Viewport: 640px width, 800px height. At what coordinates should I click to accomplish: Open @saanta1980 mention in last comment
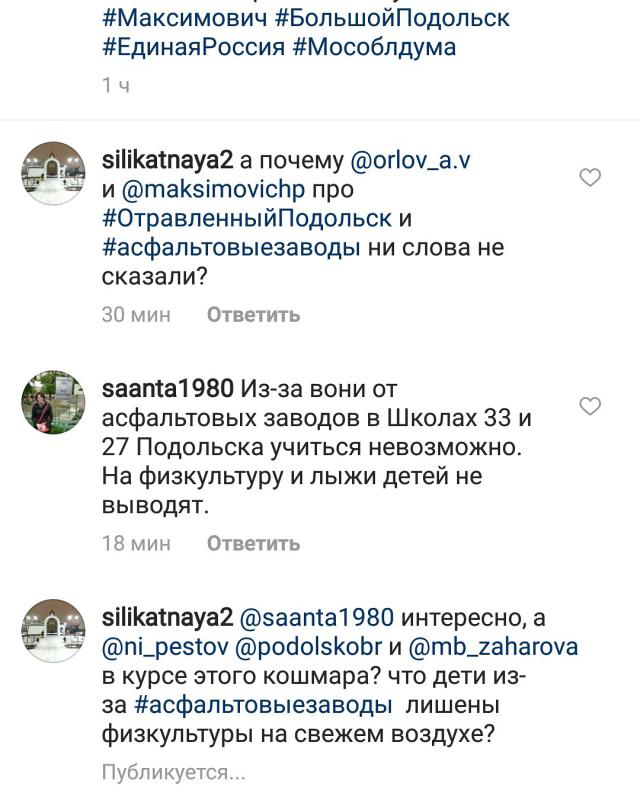pyautogui.click(x=316, y=617)
